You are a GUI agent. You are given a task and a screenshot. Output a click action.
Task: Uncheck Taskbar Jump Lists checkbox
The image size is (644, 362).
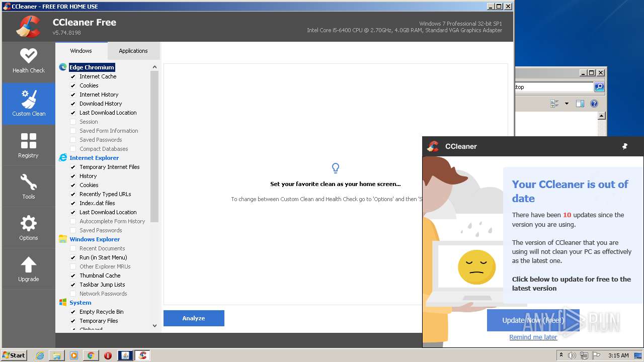point(73,285)
